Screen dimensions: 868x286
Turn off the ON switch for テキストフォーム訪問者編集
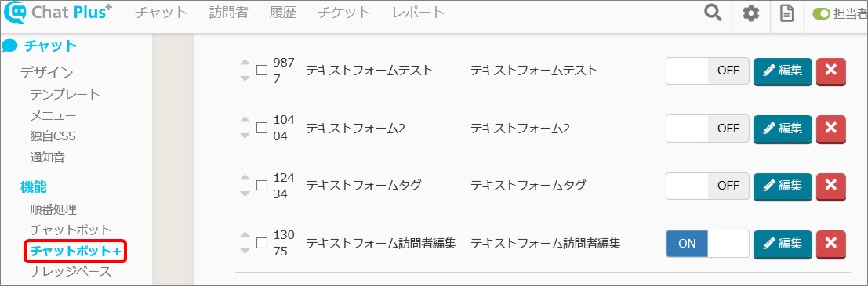[x=707, y=244]
